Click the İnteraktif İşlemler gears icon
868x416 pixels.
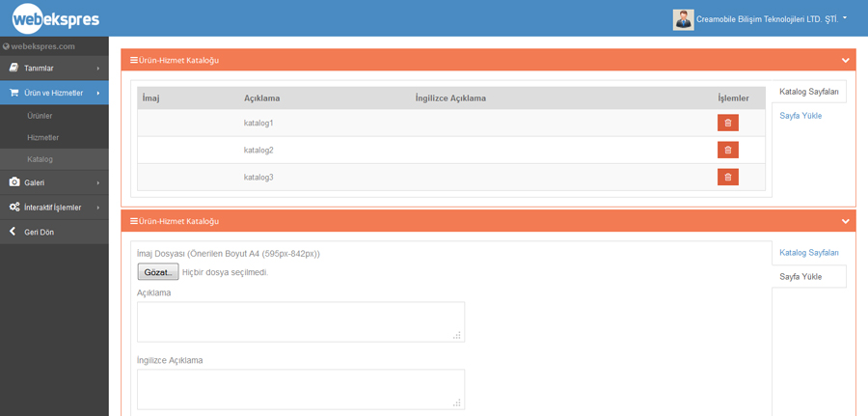coord(14,208)
